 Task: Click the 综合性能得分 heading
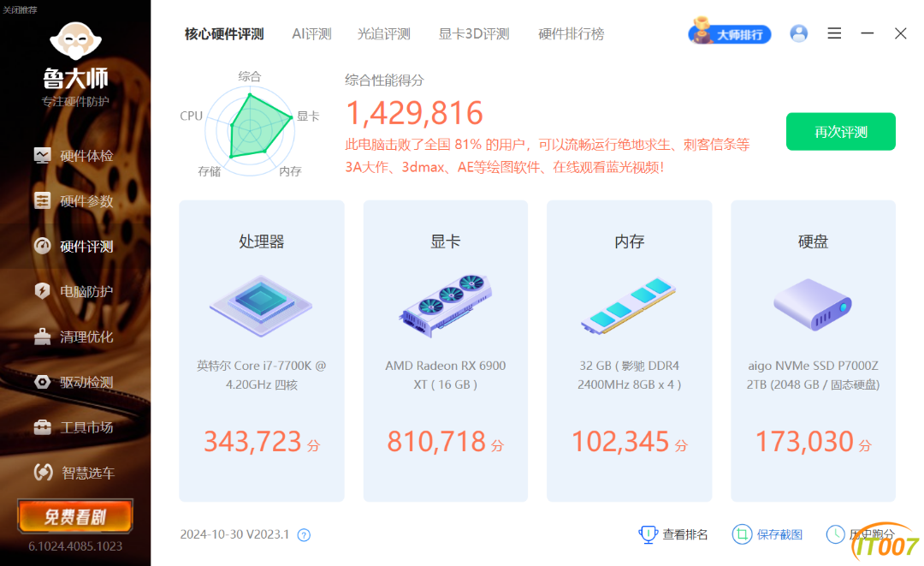pyautogui.click(x=384, y=80)
